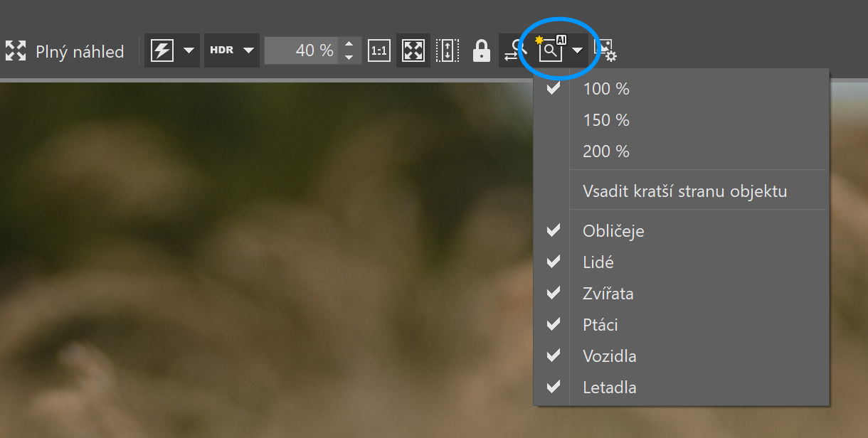This screenshot has width=868, height=438.
Task: Increase zoom with the up stepper arrow
Action: pyautogui.click(x=349, y=44)
